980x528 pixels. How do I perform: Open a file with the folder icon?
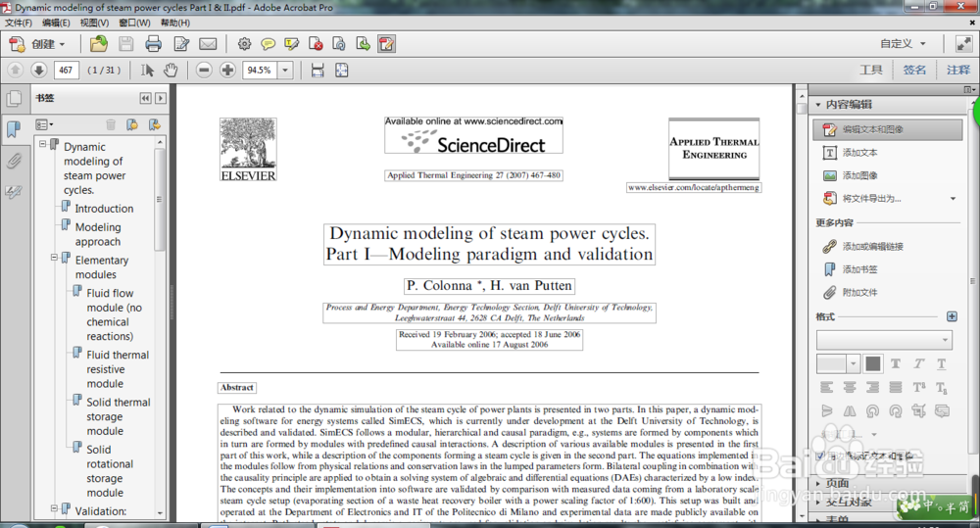[x=98, y=44]
